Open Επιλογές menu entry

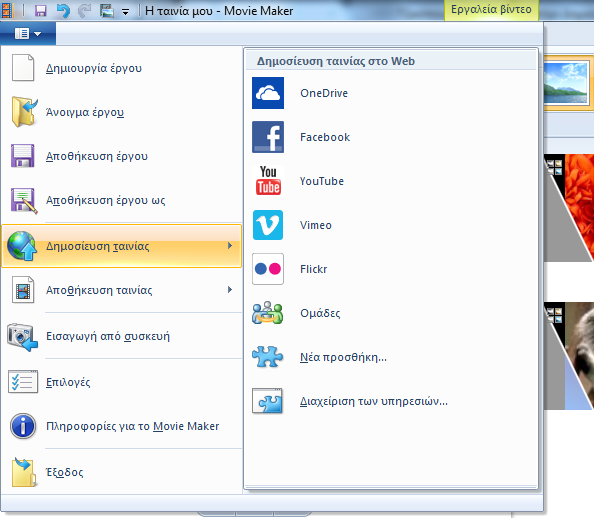(122, 382)
